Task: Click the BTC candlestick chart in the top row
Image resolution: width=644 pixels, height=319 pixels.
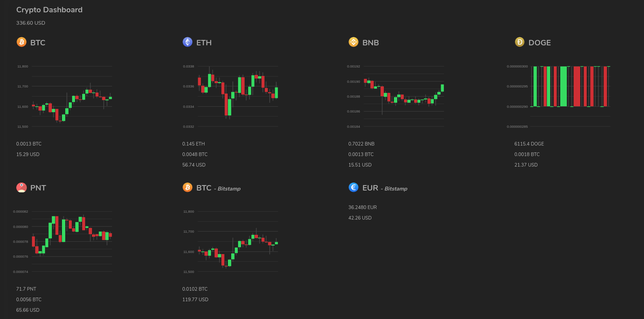Action: coord(65,97)
